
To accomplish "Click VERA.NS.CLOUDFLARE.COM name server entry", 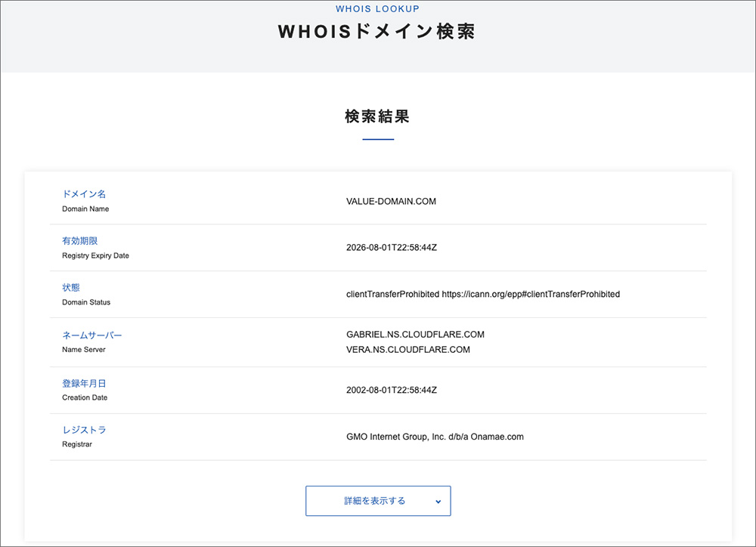I will click(x=408, y=349).
